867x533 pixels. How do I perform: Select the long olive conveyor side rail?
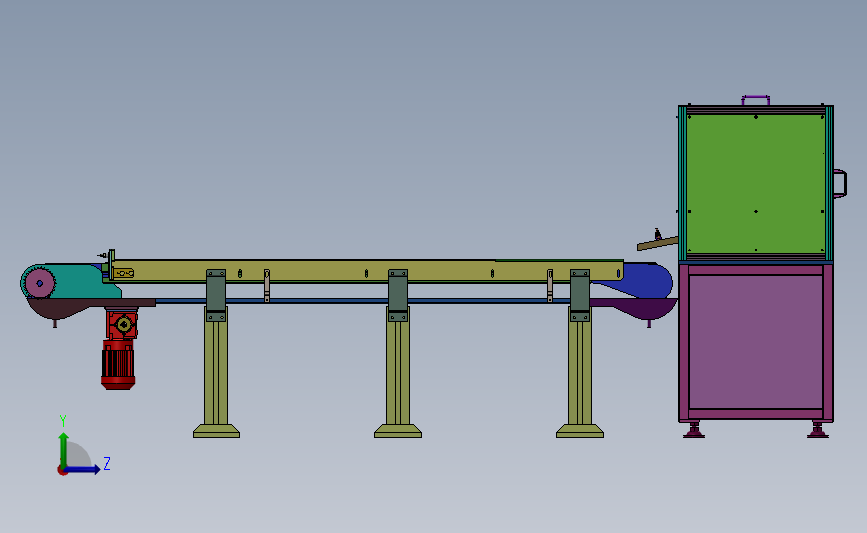coord(365,271)
